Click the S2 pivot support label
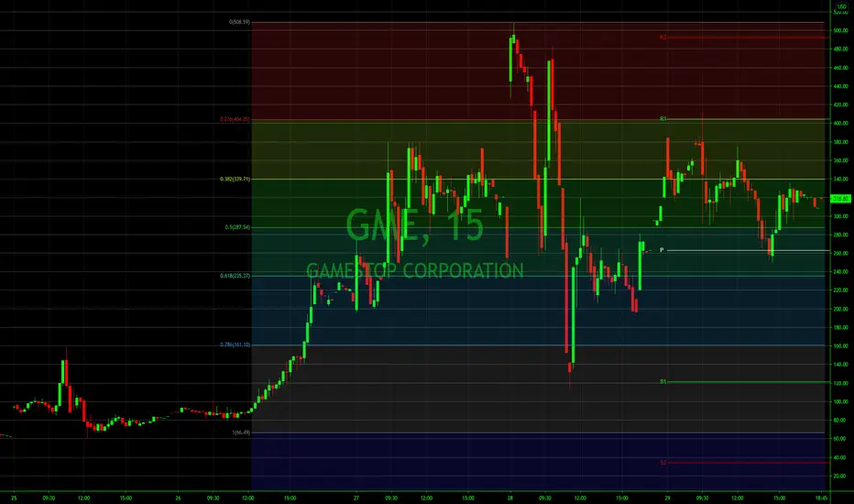The width and height of the screenshot is (854, 504). 662,463
